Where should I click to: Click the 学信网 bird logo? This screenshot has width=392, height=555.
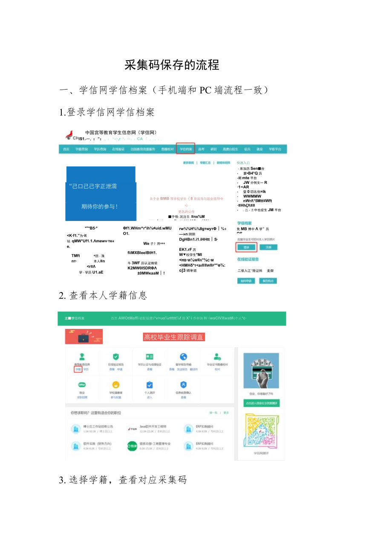pos(70,134)
